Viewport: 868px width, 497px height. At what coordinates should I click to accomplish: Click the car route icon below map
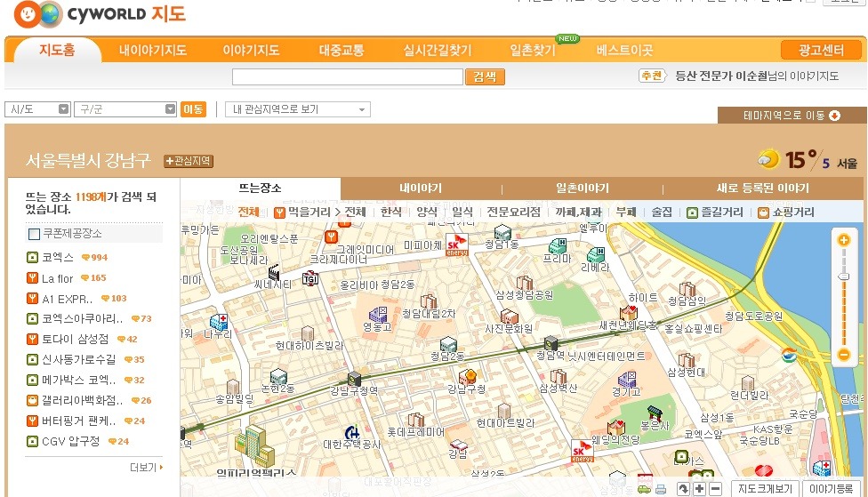(644, 489)
